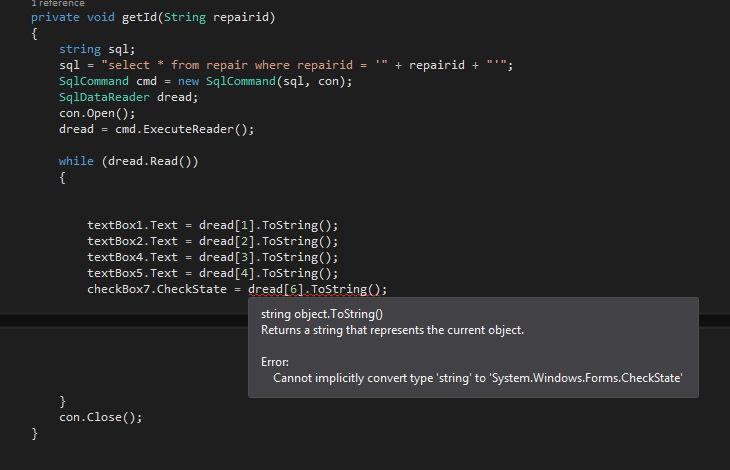Click the error message in tooltip
Screen dimensions: 730x470
(x=478, y=378)
